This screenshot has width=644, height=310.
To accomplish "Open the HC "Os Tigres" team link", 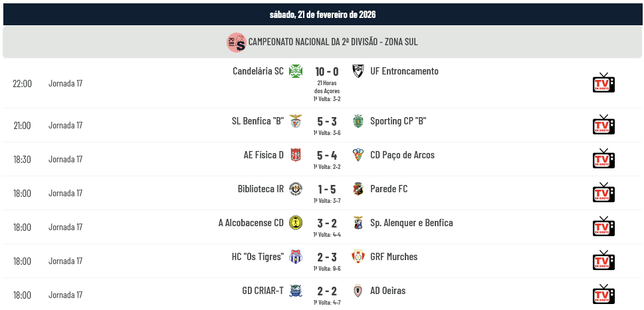I will (258, 257).
